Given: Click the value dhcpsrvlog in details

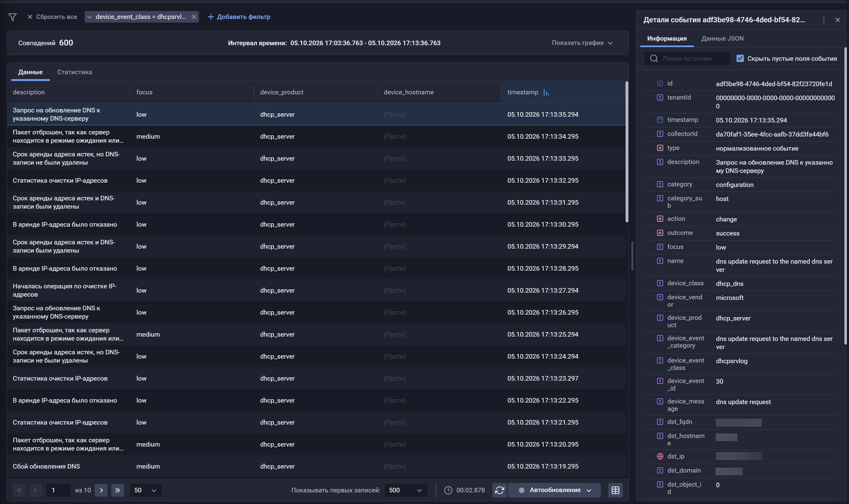Looking at the screenshot, I should click(731, 361).
